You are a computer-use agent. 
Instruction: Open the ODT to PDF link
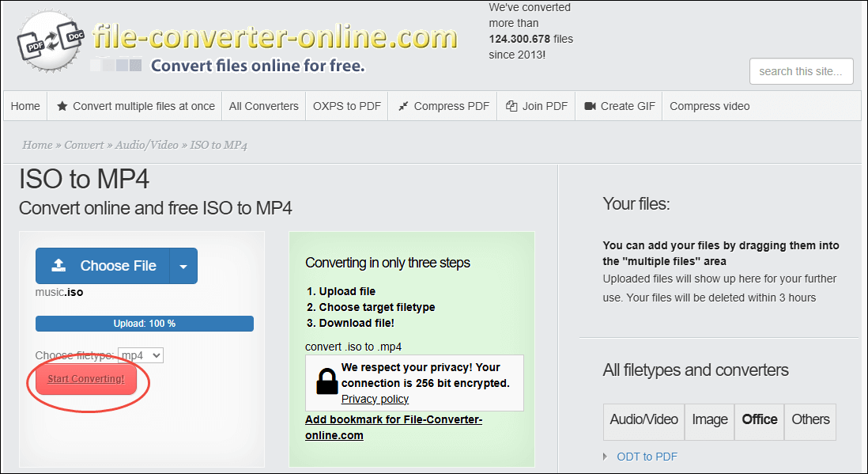coord(647,457)
